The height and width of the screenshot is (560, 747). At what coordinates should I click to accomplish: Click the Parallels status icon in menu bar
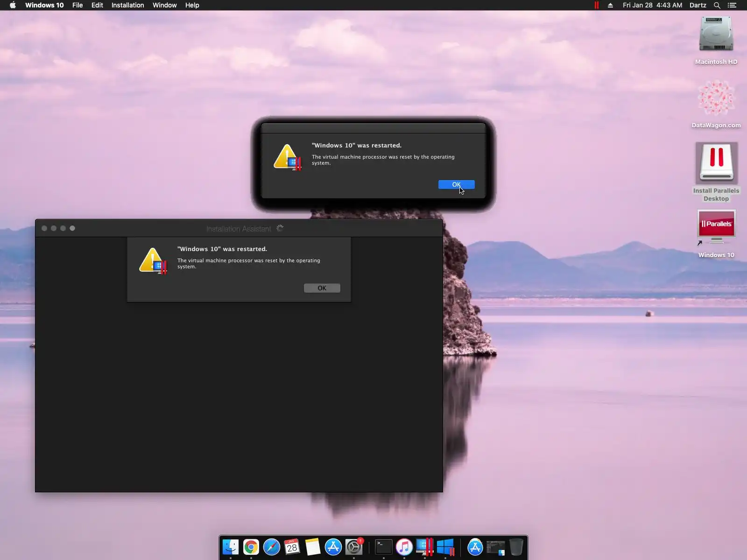[x=596, y=5]
